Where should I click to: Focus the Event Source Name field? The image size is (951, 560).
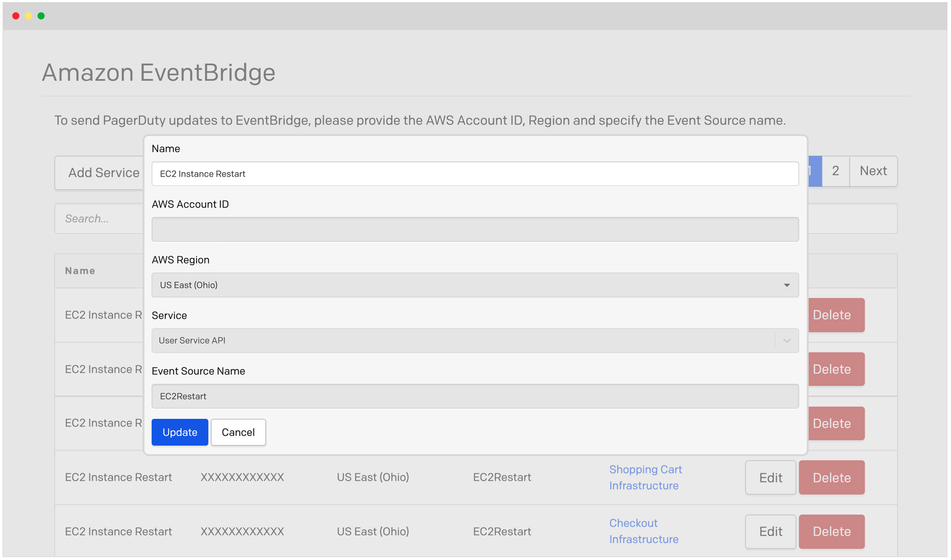pyautogui.click(x=474, y=396)
